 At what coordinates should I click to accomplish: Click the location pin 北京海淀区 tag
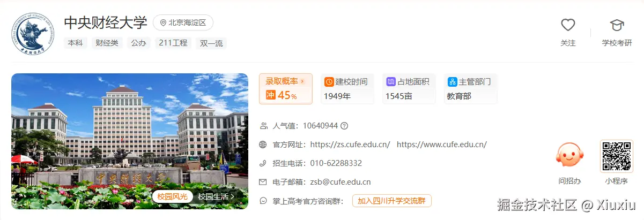(x=183, y=22)
